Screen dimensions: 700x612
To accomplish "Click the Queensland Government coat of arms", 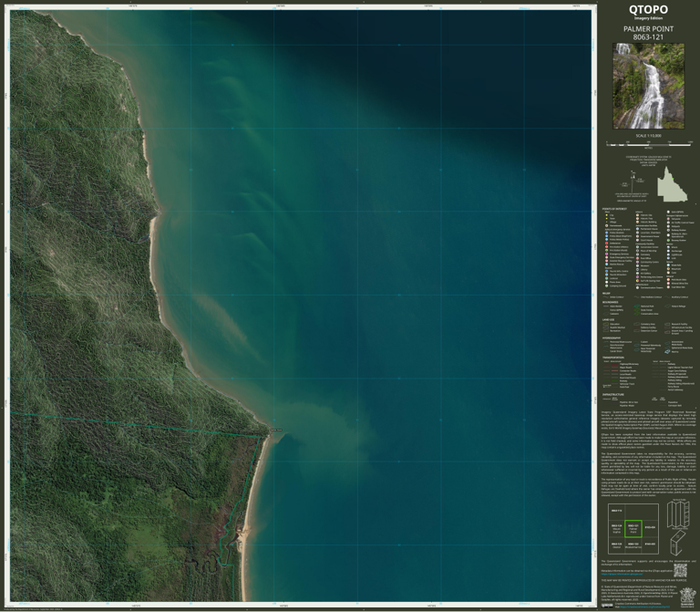I will click(x=686, y=596).
